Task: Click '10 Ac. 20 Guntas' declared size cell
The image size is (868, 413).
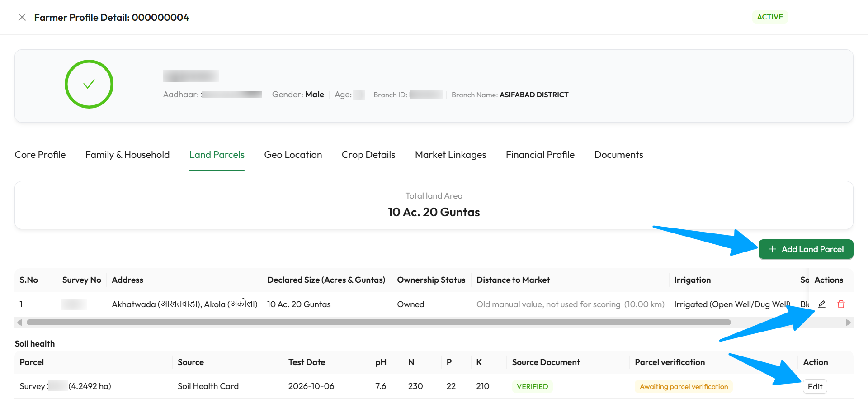Action: click(299, 304)
